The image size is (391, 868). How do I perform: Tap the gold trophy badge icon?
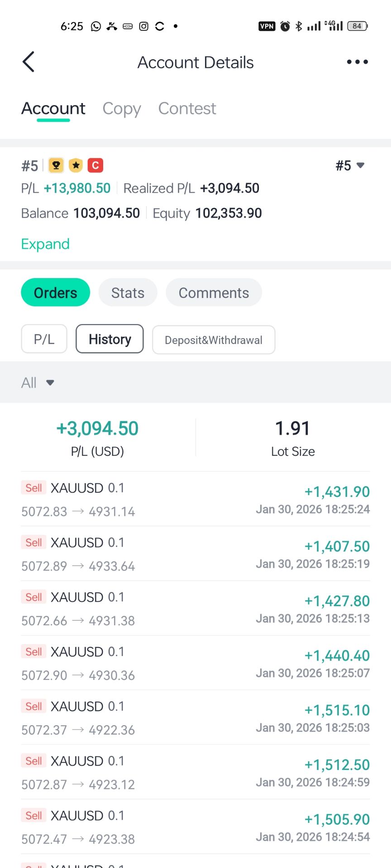(56, 165)
